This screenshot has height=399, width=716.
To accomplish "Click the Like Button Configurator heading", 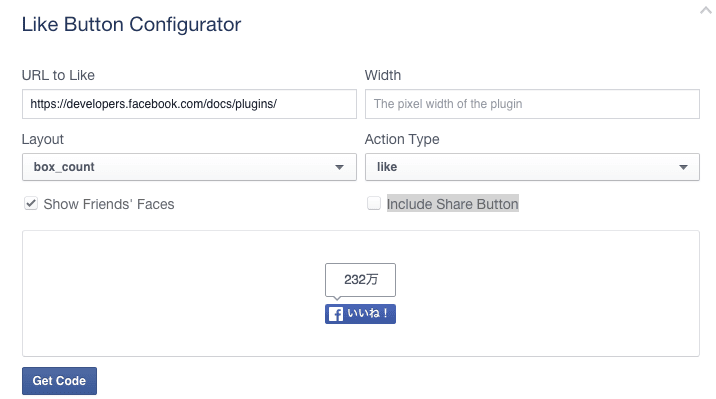I will click(x=131, y=25).
